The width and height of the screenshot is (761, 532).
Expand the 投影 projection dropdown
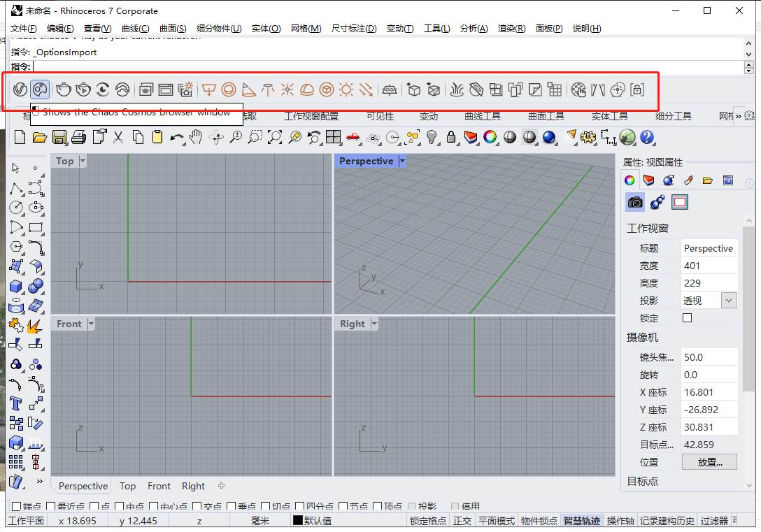(x=729, y=301)
